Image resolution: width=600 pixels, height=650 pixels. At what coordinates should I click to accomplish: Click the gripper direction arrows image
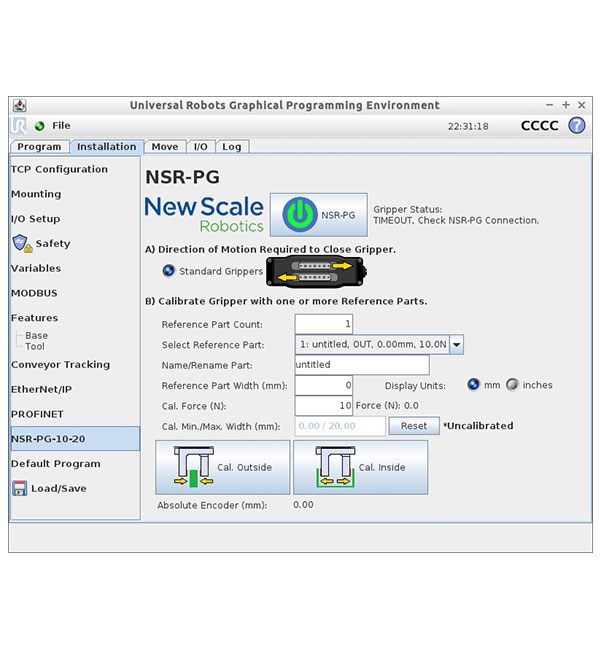[316, 272]
